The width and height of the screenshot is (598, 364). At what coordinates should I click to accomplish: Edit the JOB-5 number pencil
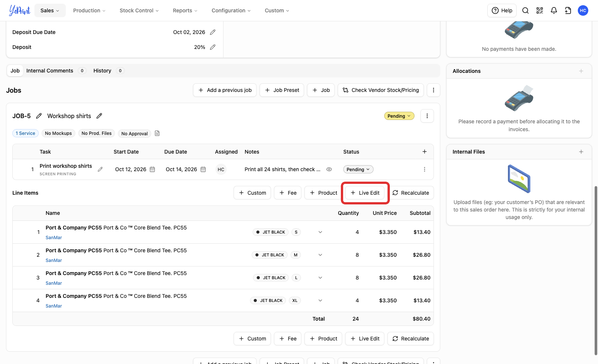pos(39,116)
